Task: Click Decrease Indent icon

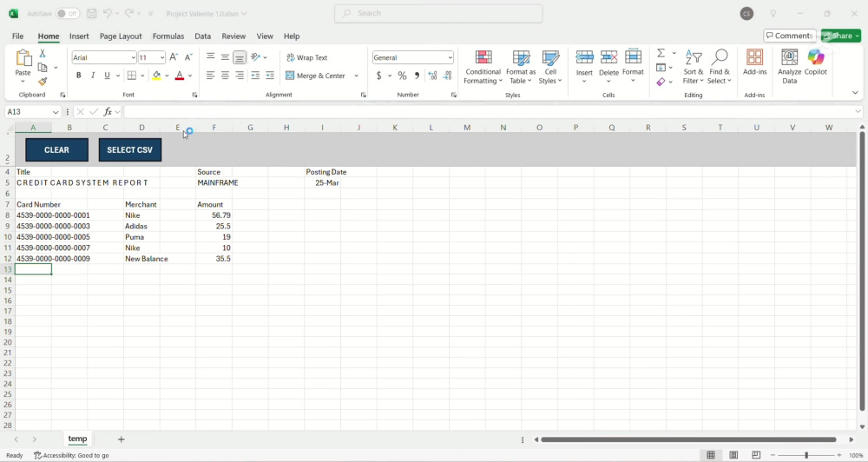Action: point(255,76)
